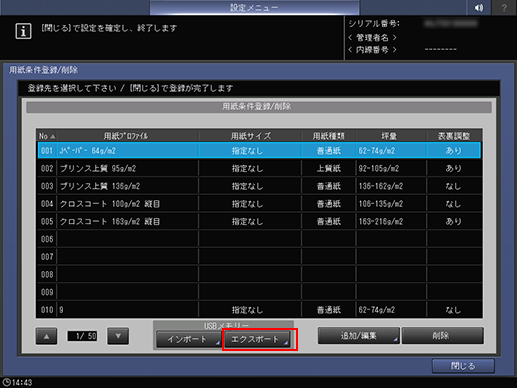Click the エクスポート button

257,339
